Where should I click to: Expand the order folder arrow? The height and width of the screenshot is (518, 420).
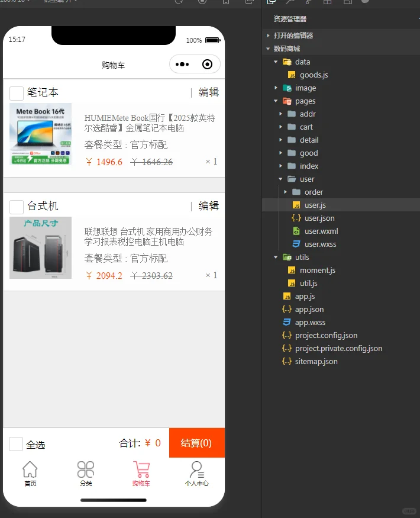pos(285,192)
